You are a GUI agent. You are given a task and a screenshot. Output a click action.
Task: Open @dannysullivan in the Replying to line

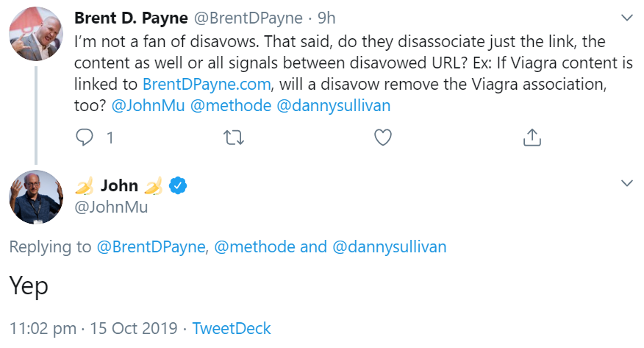tap(390, 247)
